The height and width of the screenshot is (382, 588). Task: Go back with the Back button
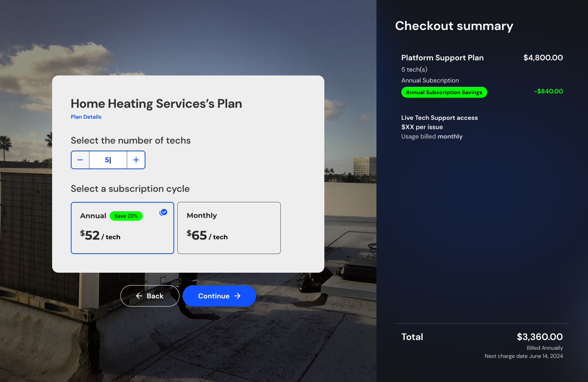pos(150,296)
